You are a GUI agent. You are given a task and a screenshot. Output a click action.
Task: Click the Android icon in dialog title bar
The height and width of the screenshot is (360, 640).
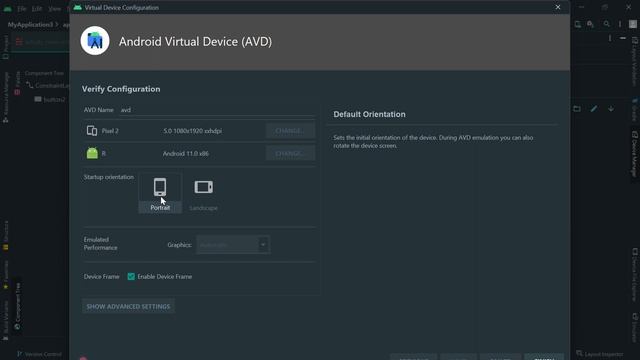(x=78, y=7)
